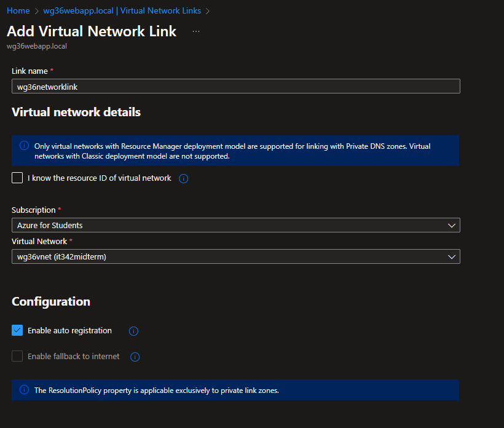This screenshot has width=504, height=428.
Task: Open the ellipsis more options menu
Action: tap(195, 31)
